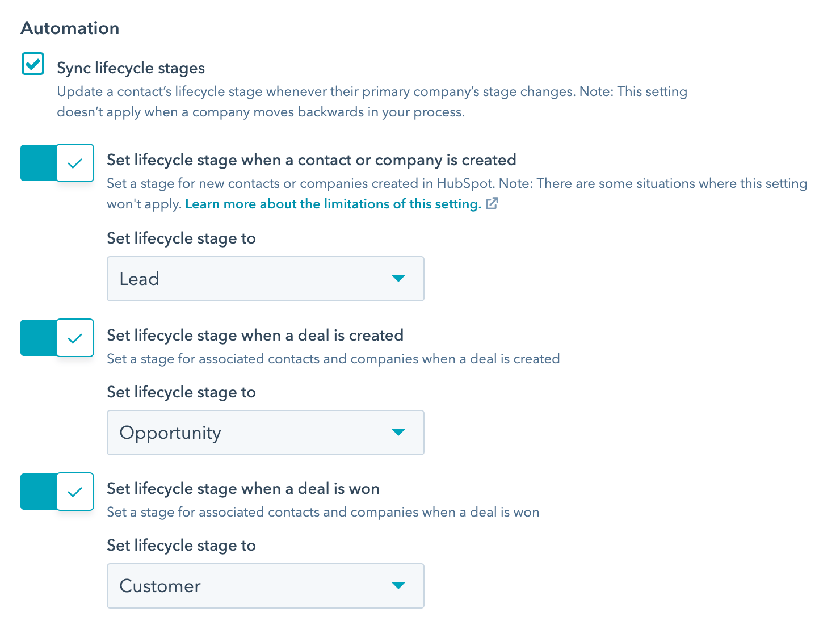Click the external link icon after limitations link
This screenshot has width=840, height=629.
(492, 203)
